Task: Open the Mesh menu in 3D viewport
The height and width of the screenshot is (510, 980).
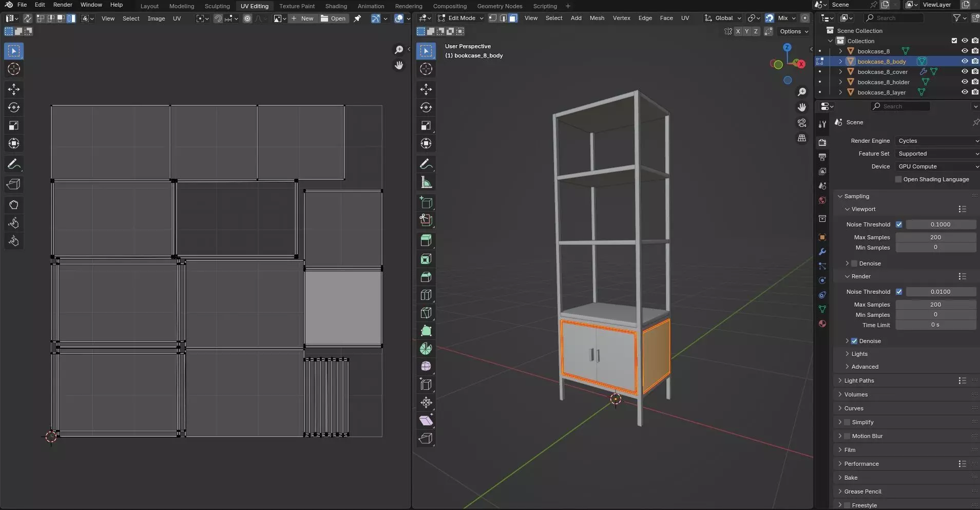Action: (597, 18)
